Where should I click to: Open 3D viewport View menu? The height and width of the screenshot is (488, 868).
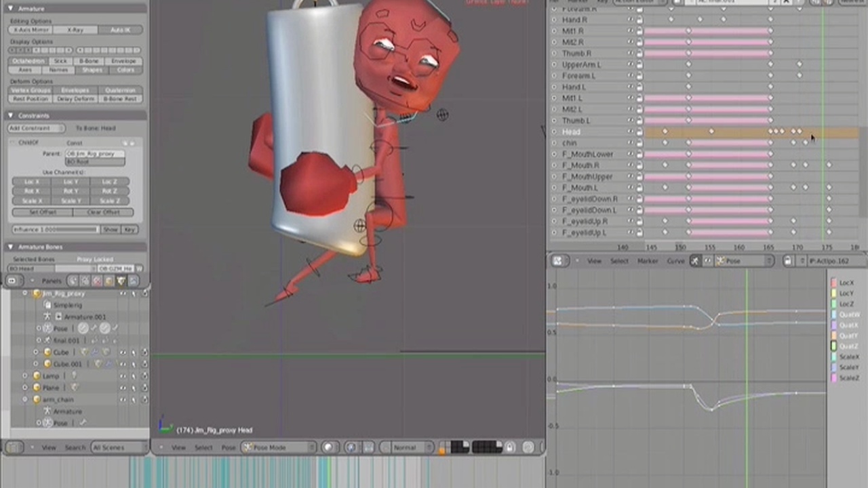pos(178,447)
